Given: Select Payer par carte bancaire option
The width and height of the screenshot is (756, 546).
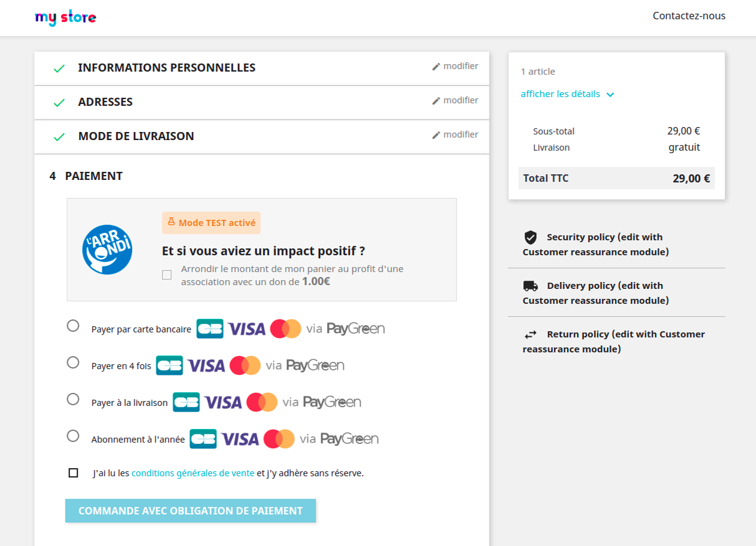Looking at the screenshot, I should [x=73, y=326].
